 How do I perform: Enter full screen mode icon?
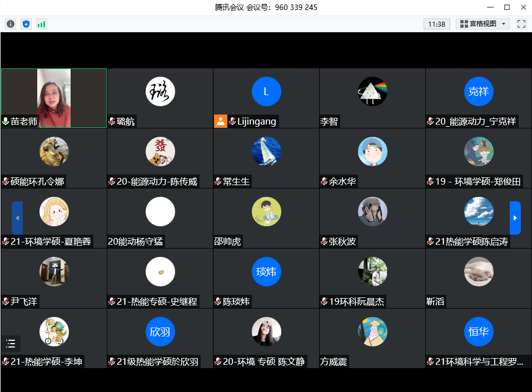[521, 24]
